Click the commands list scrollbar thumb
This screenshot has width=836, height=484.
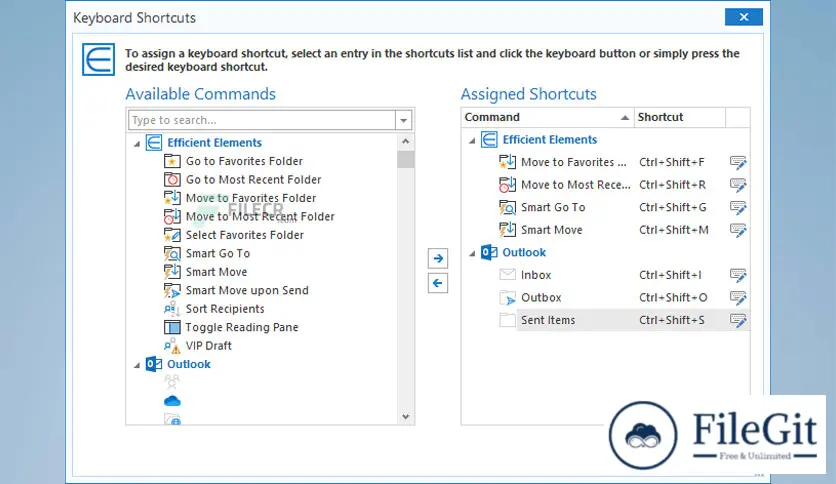(x=406, y=159)
